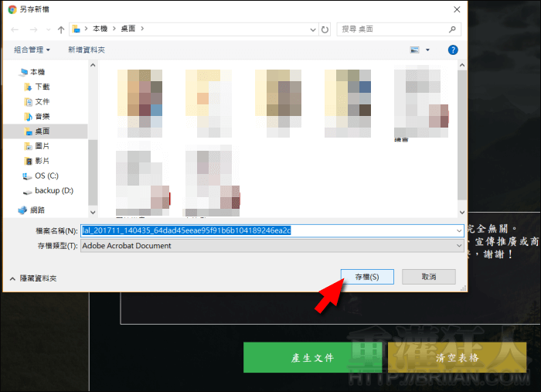Click the 搜尋 桌面 search field

[x=398, y=29]
